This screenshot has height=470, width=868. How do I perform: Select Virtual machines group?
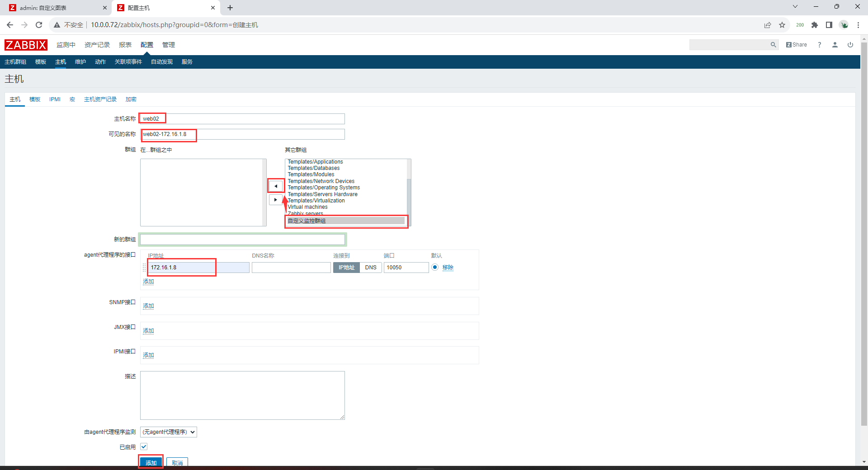click(x=308, y=207)
